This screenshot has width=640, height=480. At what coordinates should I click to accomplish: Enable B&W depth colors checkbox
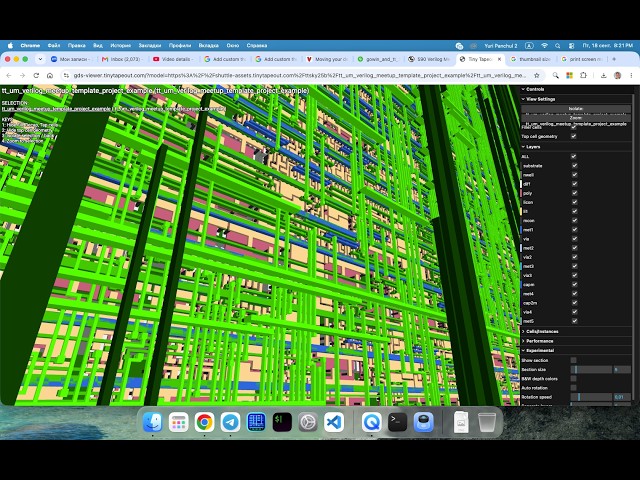coord(573,378)
